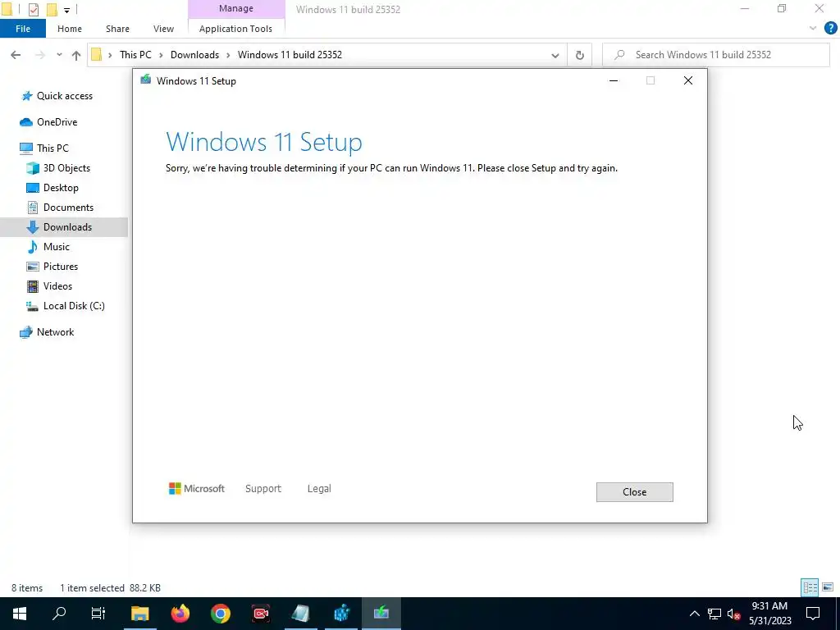Image resolution: width=840 pixels, height=630 pixels.
Task: Open File Explorer from the taskbar
Action: [139, 614]
